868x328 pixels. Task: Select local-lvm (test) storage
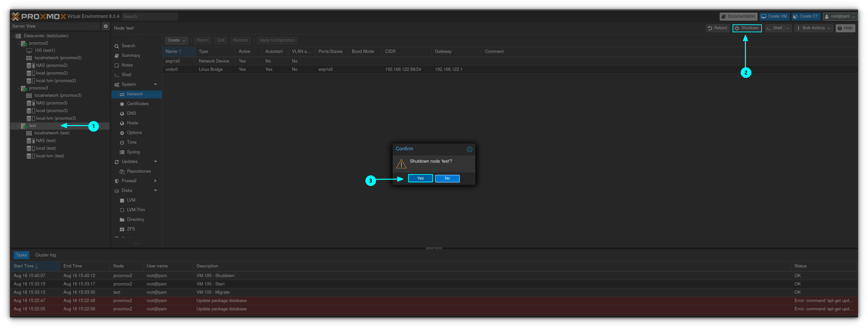(50, 156)
